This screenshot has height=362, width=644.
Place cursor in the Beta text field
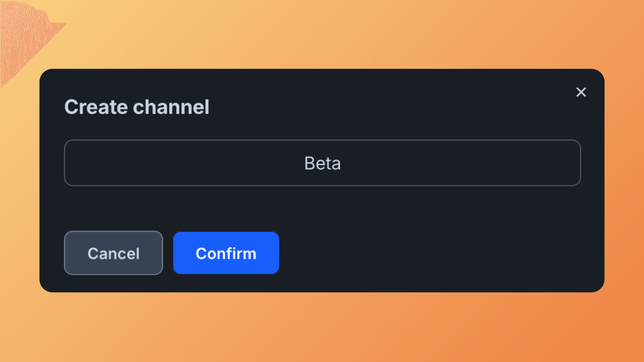(x=322, y=163)
